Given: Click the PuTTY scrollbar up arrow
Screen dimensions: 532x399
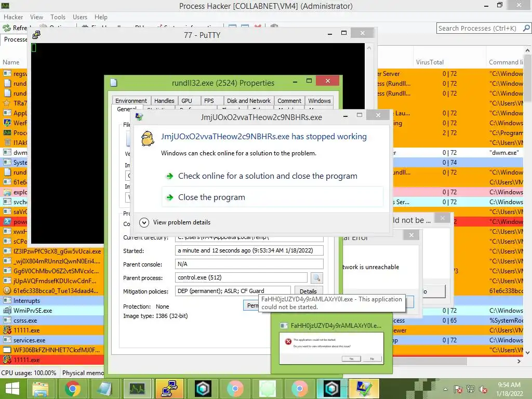Looking at the screenshot, I should coord(369,48).
